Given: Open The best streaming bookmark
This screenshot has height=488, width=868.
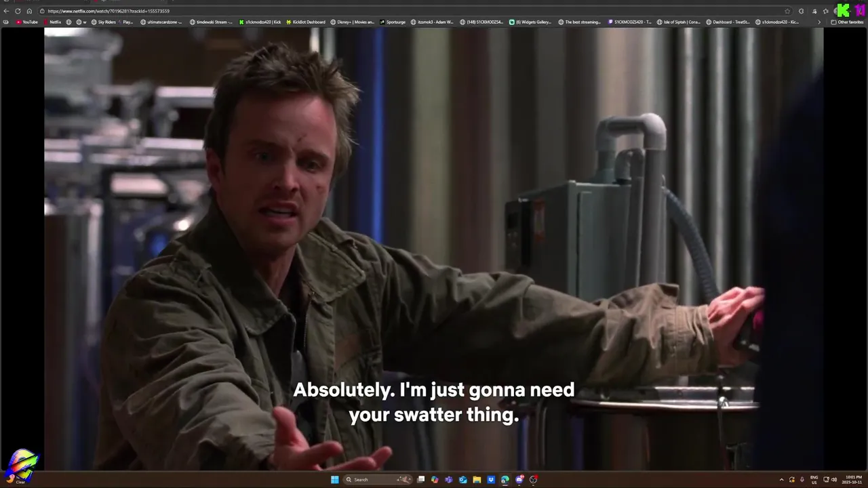Looking at the screenshot, I should click(x=580, y=22).
